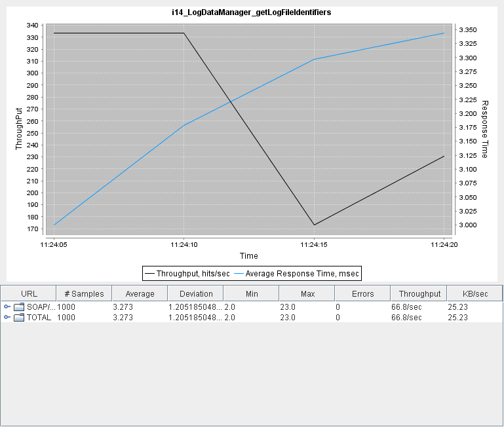504x427 pixels.
Task: Sort by URL column header
Action: tap(29, 293)
